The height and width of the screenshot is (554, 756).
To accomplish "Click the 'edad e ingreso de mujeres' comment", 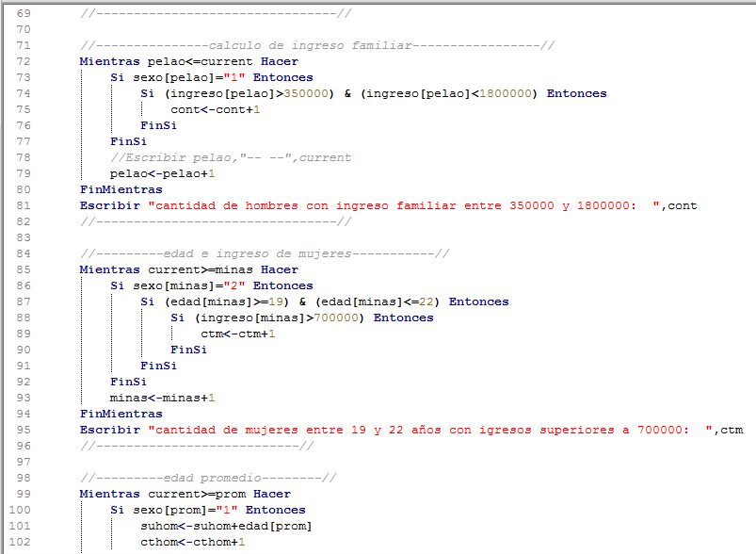I will tap(265, 253).
